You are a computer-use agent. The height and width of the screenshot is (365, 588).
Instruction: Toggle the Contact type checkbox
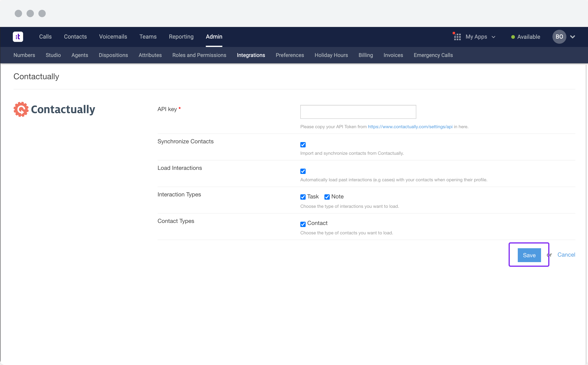303,224
